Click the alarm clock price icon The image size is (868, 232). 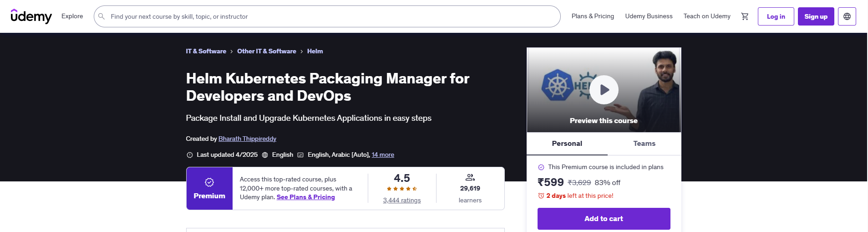tap(541, 196)
